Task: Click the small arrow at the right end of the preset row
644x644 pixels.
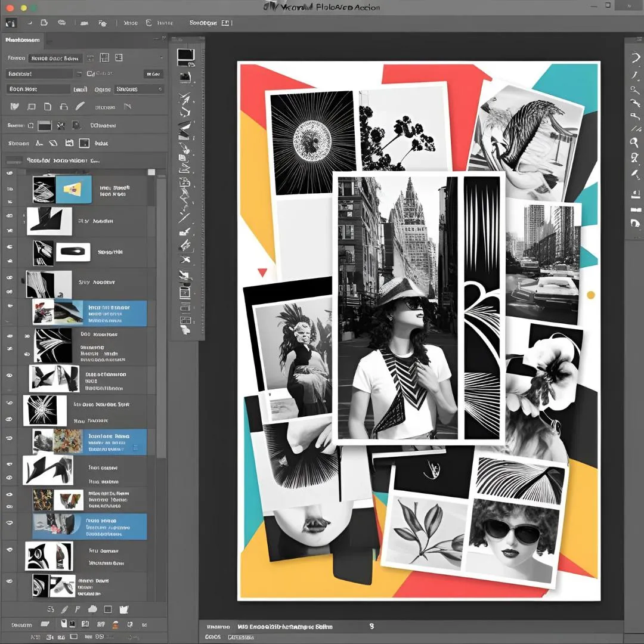Action: click(x=161, y=58)
